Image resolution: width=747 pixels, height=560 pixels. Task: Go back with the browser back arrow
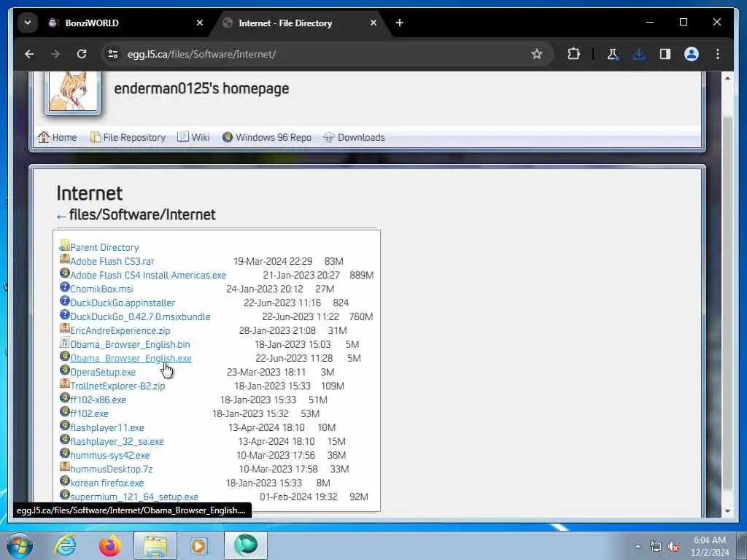[29, 54]
